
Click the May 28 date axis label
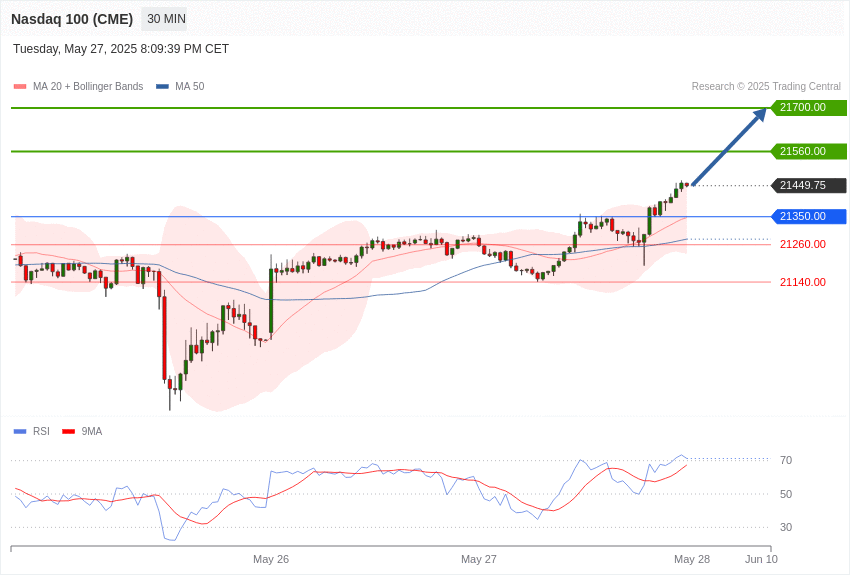692,559
